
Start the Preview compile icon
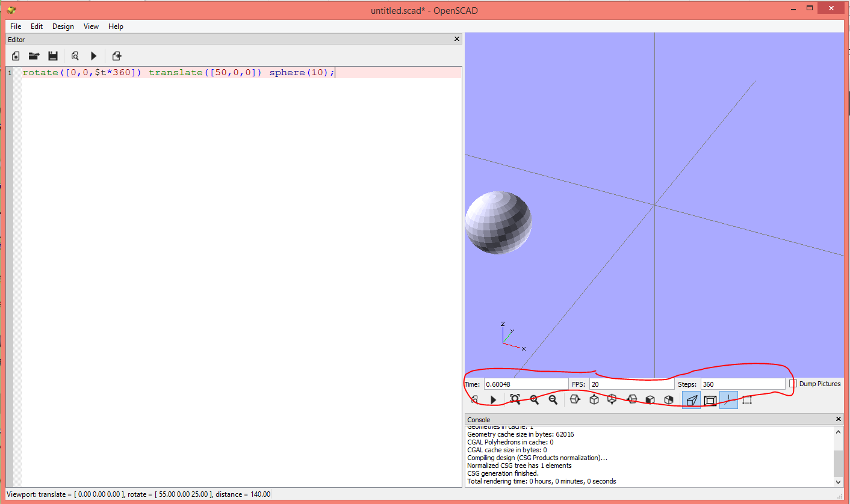(75, 55)
